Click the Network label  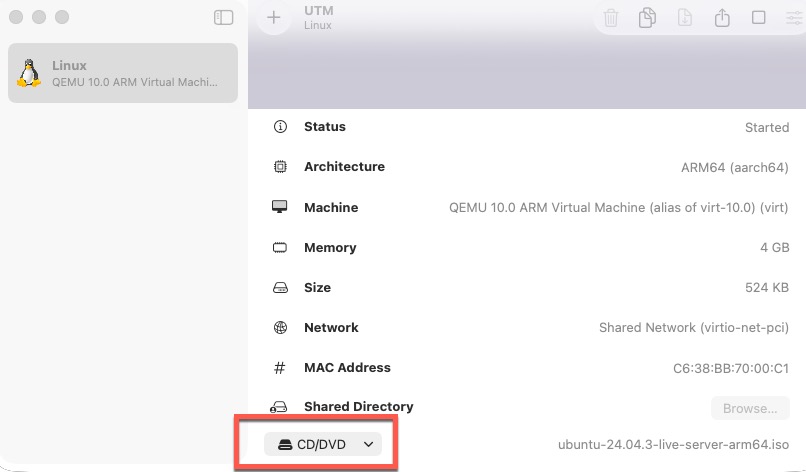tap(331, 328)
